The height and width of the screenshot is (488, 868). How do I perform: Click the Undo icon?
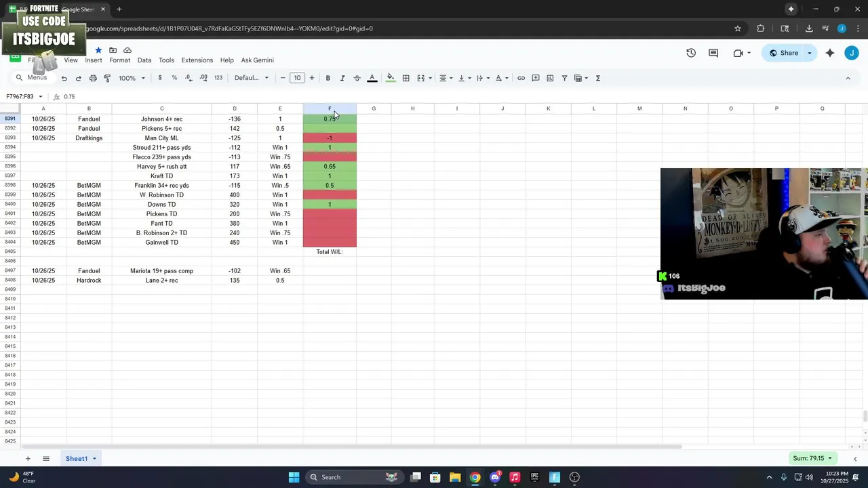(64, 78)
